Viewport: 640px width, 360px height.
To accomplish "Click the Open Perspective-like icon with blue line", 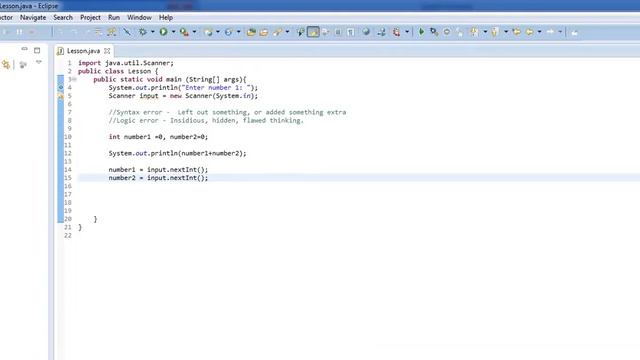I will coord(127,32).
